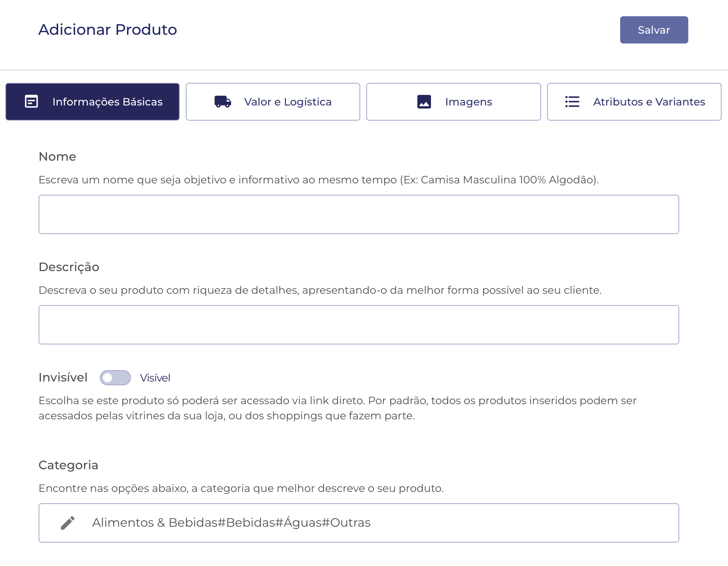Click the Descrição section title
Viewport: 728px width, 566px height.
(x=69, y=267)
